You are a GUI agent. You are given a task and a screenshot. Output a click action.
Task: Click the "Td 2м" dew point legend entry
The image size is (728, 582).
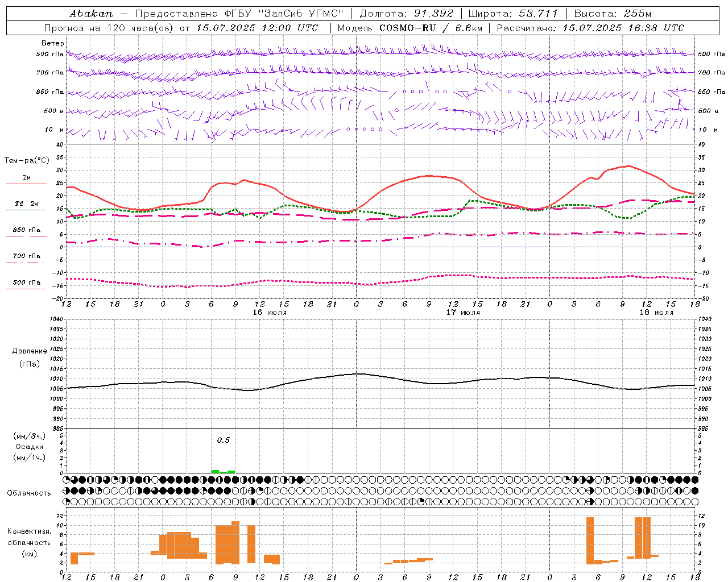coord(27,203)
